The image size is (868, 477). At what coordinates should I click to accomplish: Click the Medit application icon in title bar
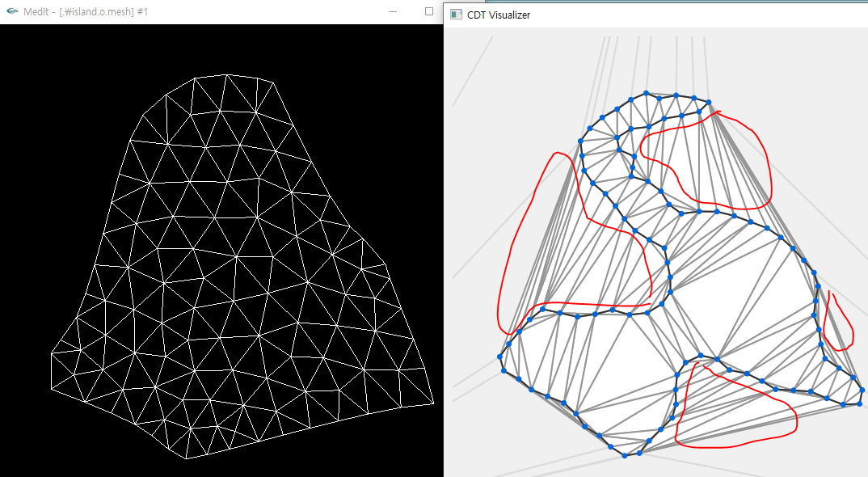[x=13, y=12]
